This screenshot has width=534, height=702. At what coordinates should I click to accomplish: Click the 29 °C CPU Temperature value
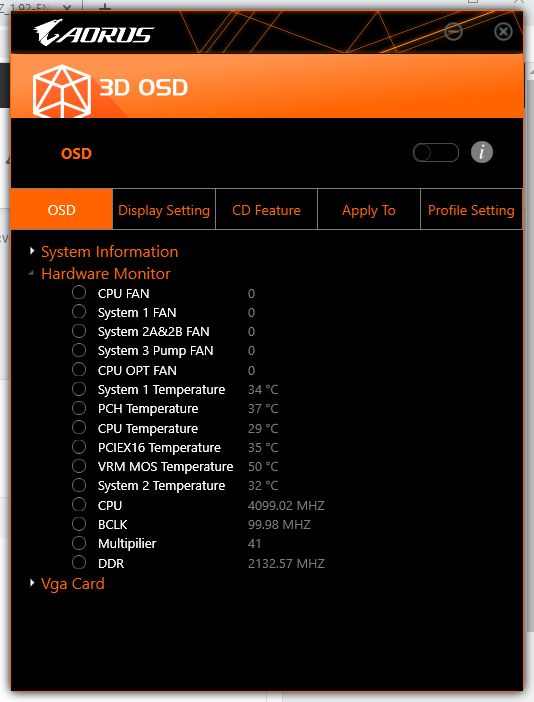point(263,429)
